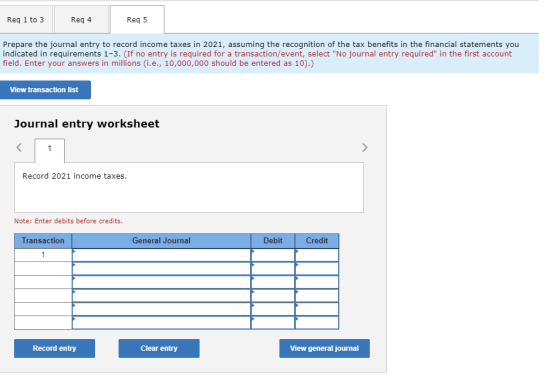The image size is (560, 389).
Task: Click the Record entry button
Action: pyautogui.click(x=54, y=348)
